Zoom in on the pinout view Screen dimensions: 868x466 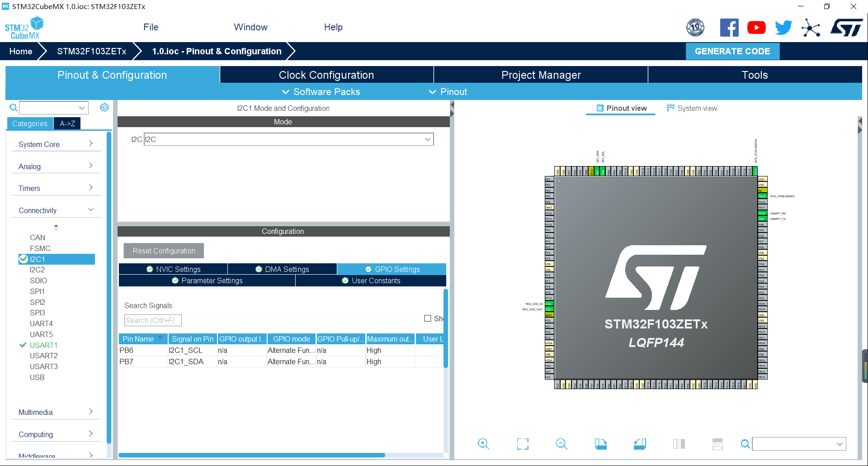tap(483, 444)
